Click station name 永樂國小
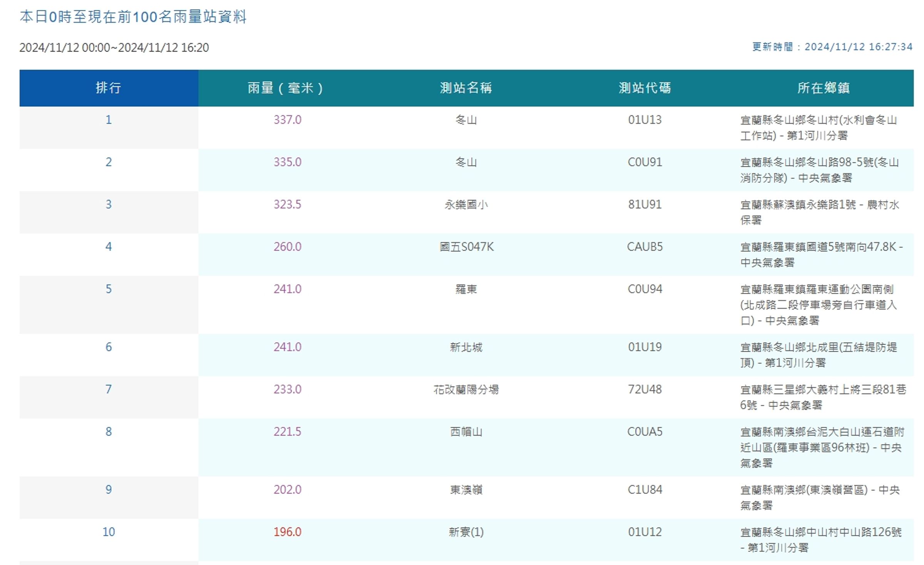 [466, 205]
